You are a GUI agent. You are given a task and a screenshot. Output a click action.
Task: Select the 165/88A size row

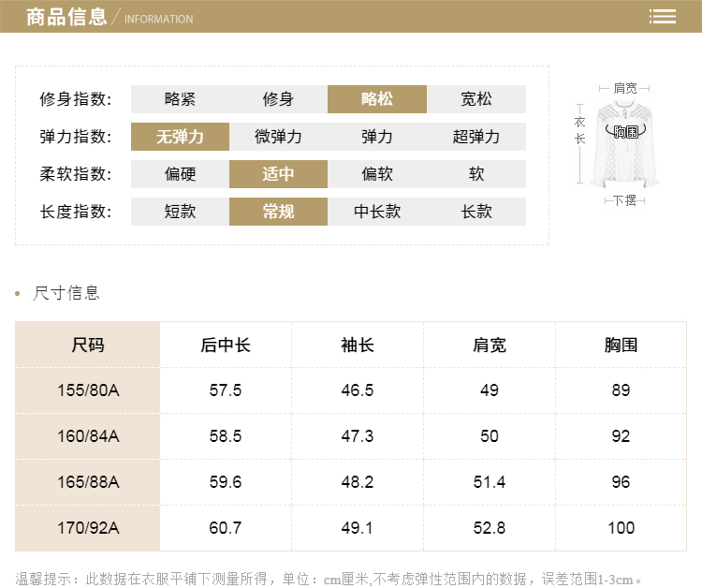click(88, 482)
